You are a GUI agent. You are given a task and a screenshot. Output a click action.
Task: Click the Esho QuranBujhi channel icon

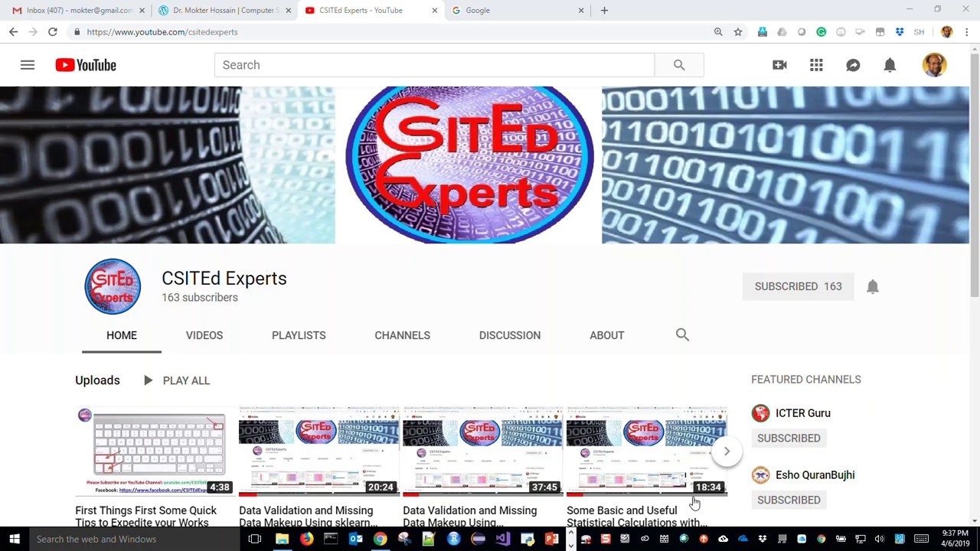tap(760, 475)
